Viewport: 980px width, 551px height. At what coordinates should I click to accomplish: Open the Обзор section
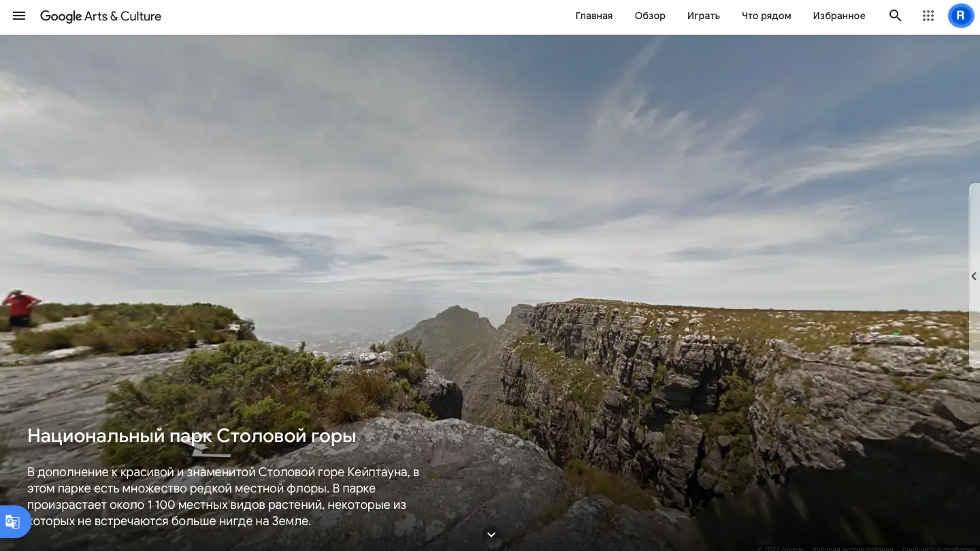pos(650,16)
